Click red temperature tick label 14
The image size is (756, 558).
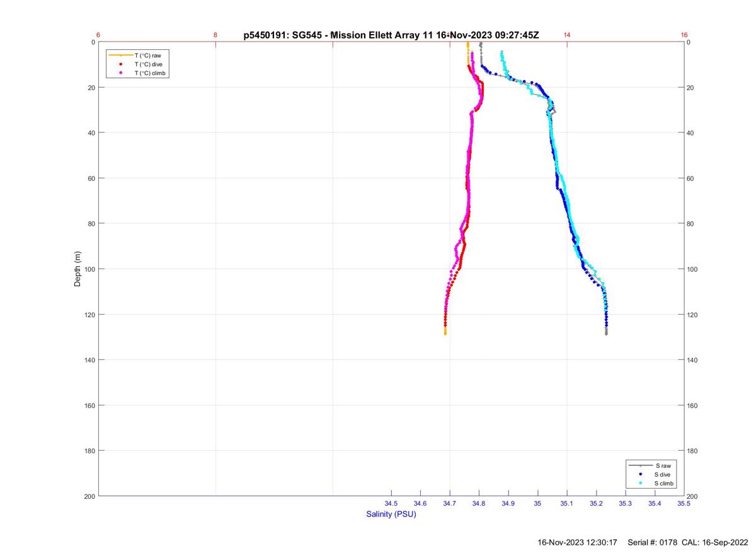567,35
